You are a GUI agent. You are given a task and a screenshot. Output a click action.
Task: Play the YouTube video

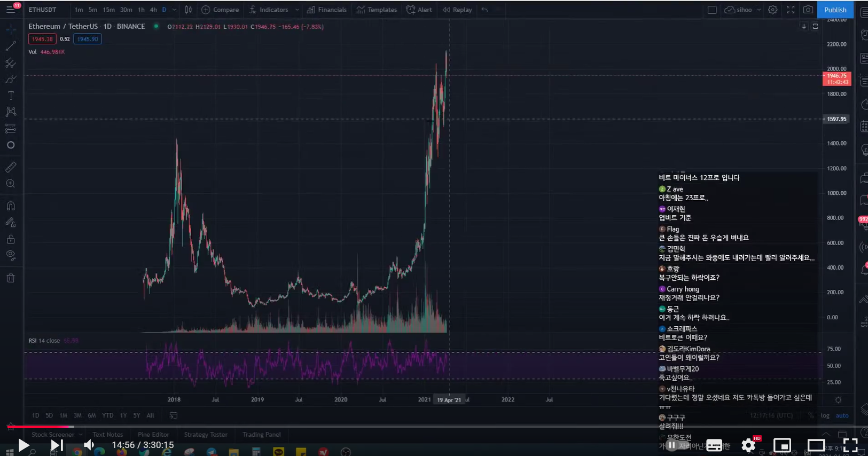24,445
